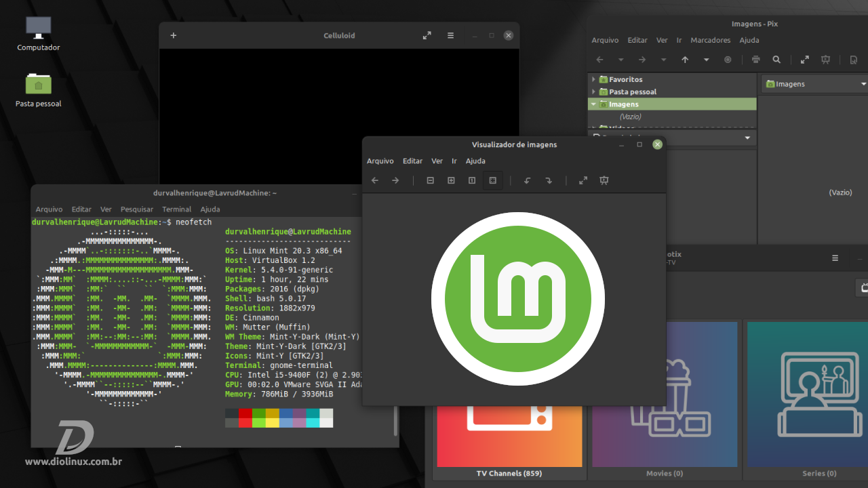The width and height of the screenshot is (868, 488).
Task: Print from the Pix toolbar
Action: [x=755, y=60]
